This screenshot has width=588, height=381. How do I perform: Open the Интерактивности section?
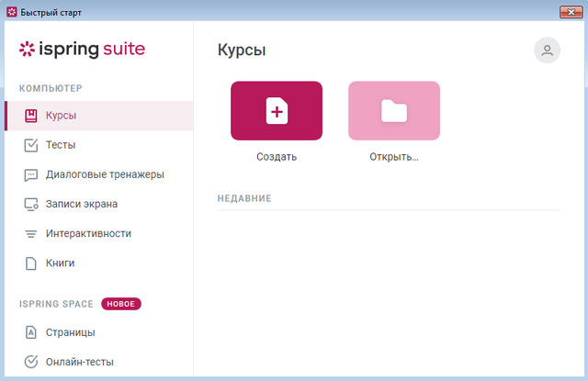point(88,233)
